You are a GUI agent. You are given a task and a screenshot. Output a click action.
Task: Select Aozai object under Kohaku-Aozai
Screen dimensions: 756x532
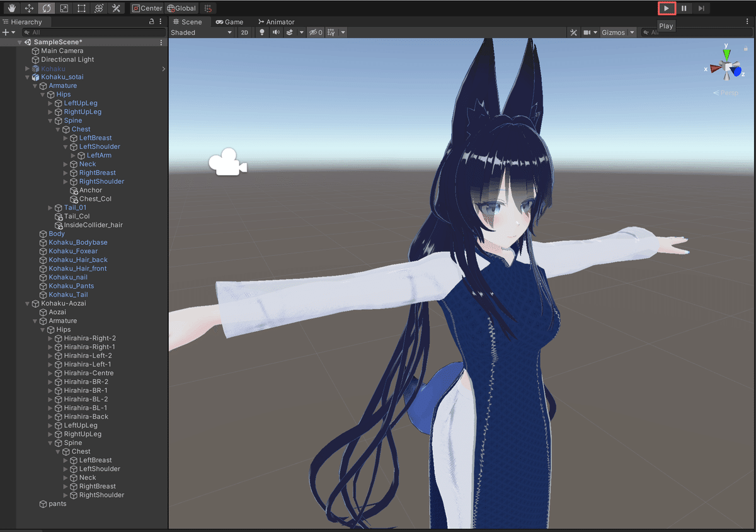[x=57, y=312]
